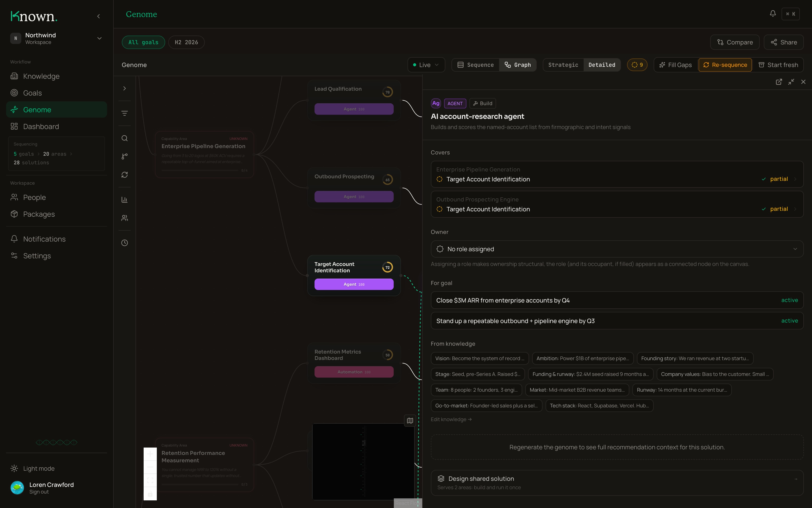Viewport: 812px width, 508px height.
Task: Select the All goals filter chip
Action: (x=143, y=42)
